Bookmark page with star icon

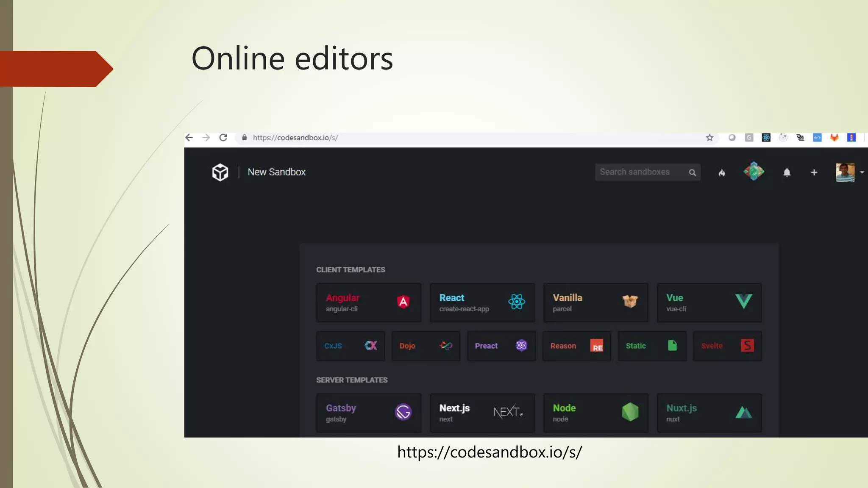pyautogui.click(x=709, y=138)
